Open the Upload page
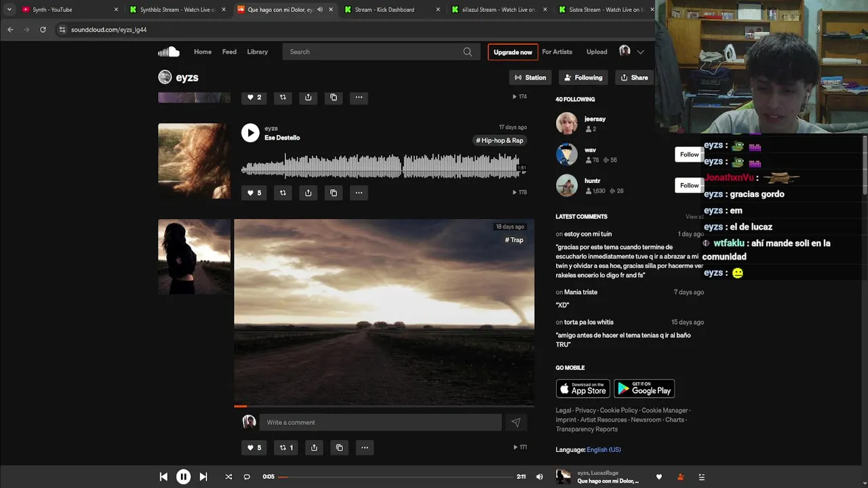868x488 pixels. tap(597, 52)
